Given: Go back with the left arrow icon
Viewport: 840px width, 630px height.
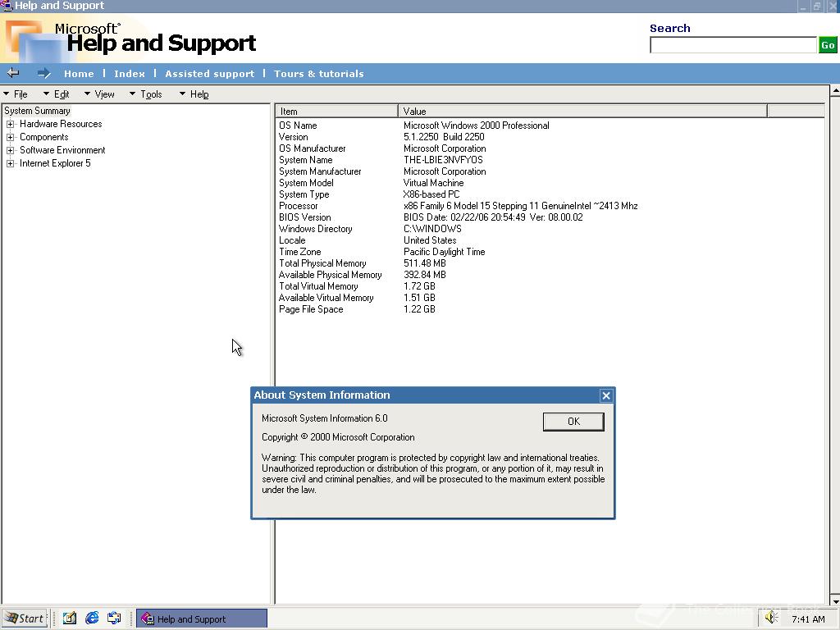Looking at the screenshot, I should point(13,73).
